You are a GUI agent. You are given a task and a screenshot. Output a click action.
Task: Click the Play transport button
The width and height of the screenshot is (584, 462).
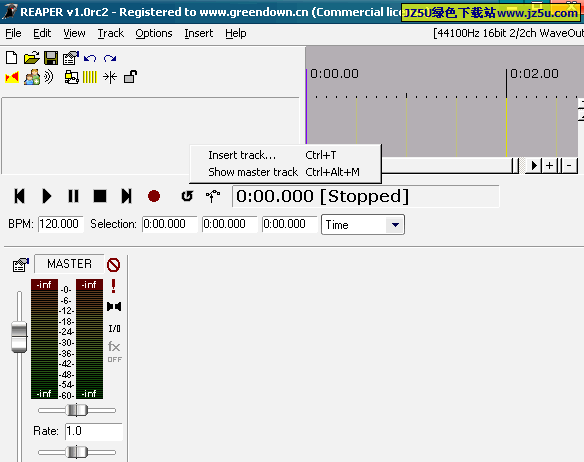click(x=47, y=196)
